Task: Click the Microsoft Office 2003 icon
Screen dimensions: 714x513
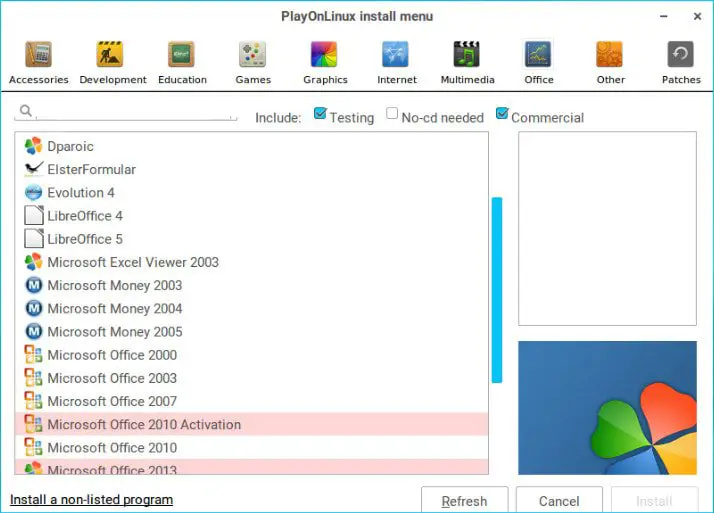Action: pos(33,378)
